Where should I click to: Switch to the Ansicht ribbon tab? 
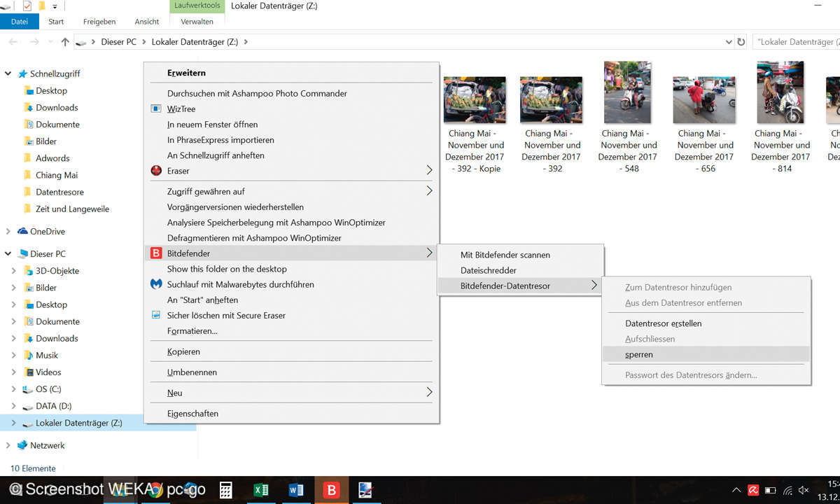point(147,22)
